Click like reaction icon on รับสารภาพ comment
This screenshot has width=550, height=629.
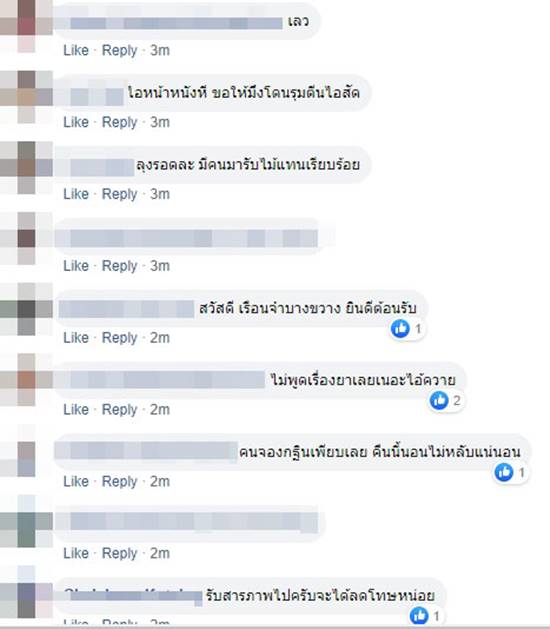420,615
